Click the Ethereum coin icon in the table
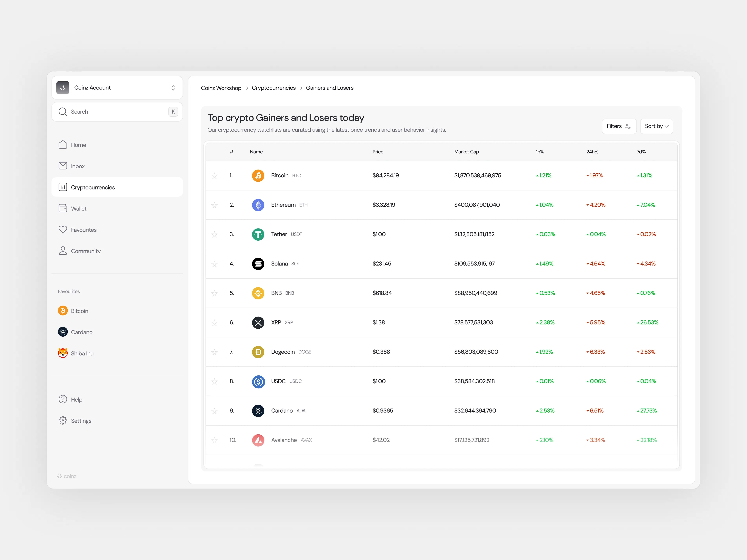Screen dimensions: 747x560 pyautogui.click(x=258, y=205)
